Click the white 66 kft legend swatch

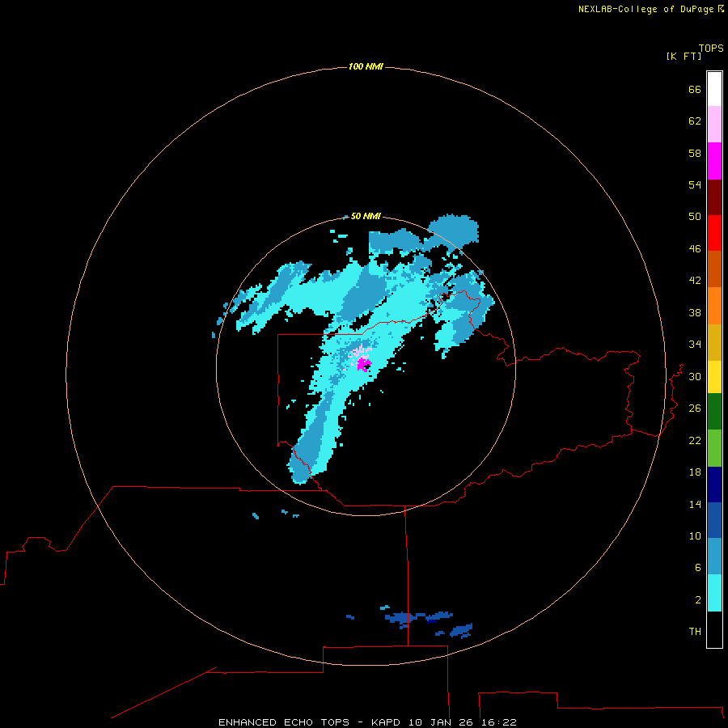(714, 89)
